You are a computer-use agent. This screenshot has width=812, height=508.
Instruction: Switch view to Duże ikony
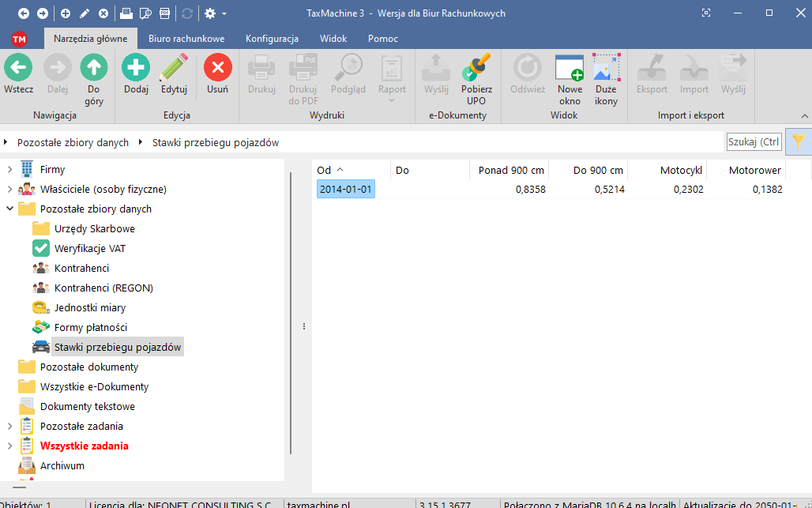[x=606, y=69]
